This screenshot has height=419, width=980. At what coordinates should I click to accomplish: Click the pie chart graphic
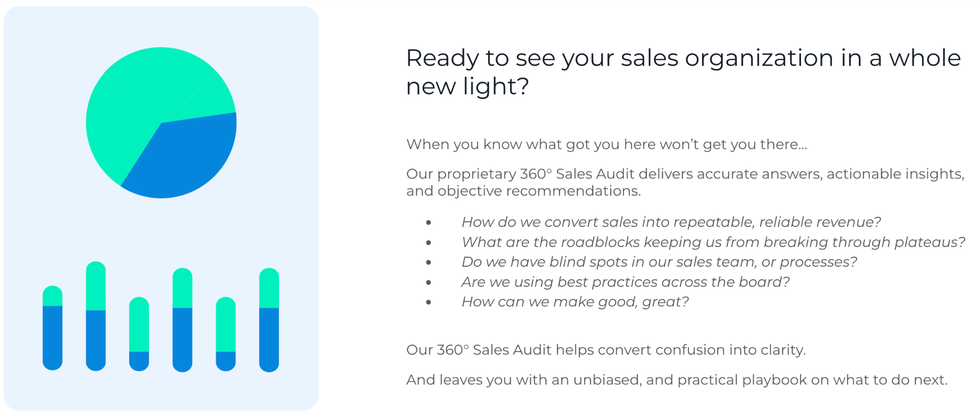click(x=161, y=123)
